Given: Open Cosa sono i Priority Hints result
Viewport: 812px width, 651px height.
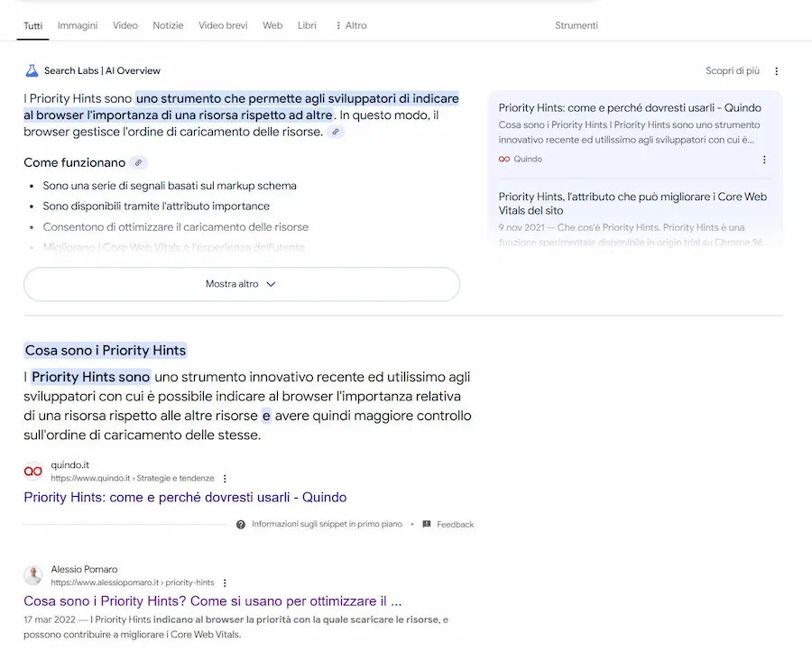Looking at the screenshot, I should (x=213, y=601).
